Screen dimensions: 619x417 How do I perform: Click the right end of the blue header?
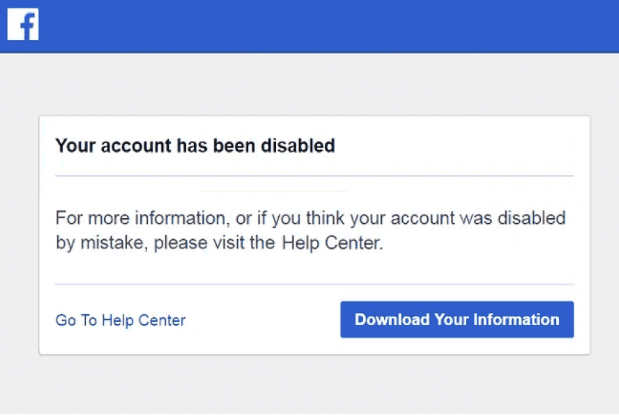(x=590, y=26)
